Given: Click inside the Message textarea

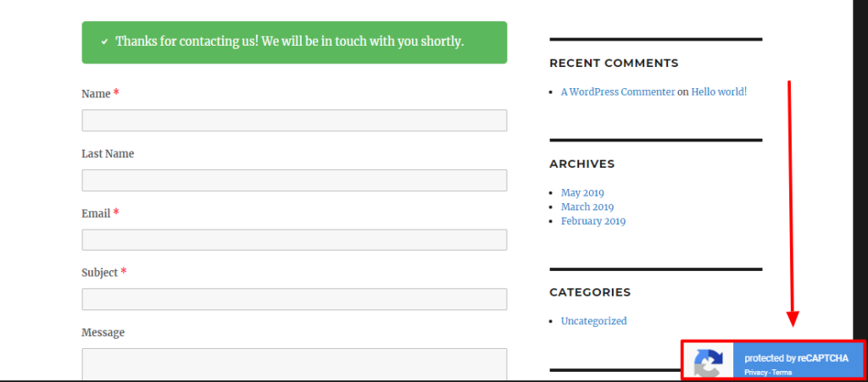Looking at the screenshot, I should click(294, 364).
